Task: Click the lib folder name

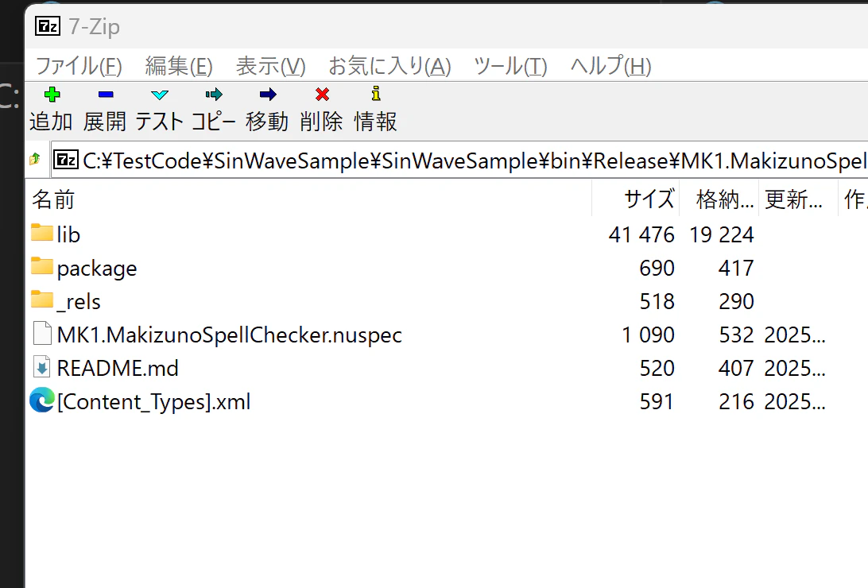Action: click(68, 234)
